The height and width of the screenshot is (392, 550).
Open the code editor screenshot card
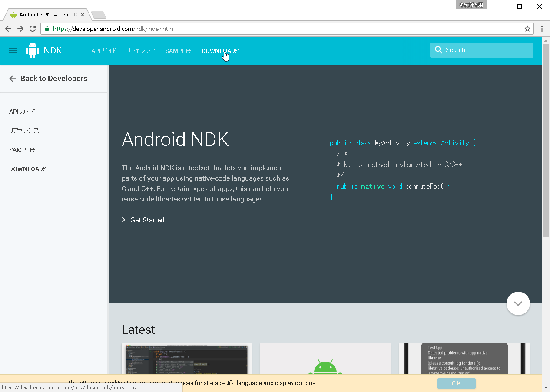coord(187,359)
